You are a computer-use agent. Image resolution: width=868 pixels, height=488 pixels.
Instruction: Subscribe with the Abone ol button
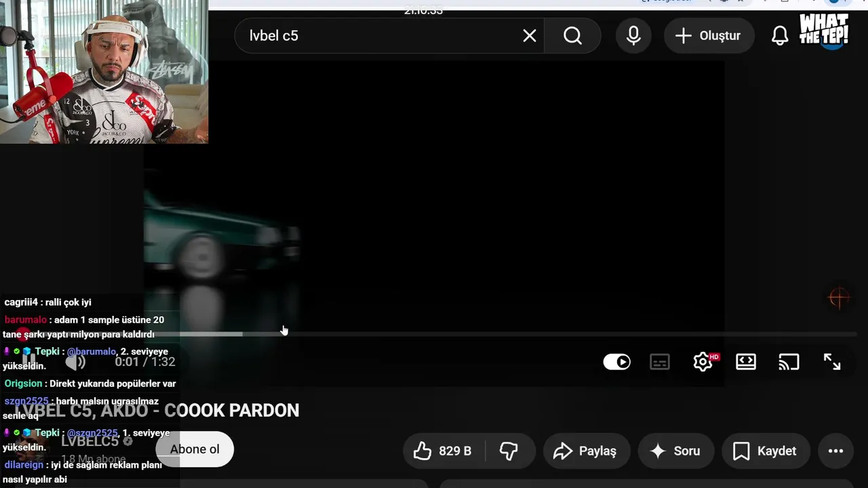click(195, 449)
